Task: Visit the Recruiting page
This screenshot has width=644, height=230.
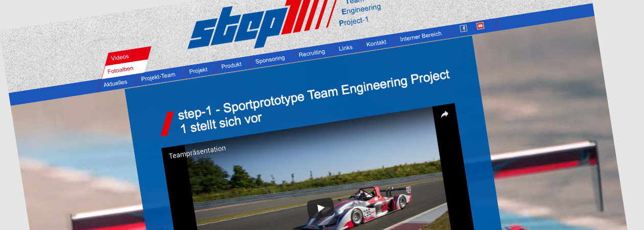Action: coord(312,53)
